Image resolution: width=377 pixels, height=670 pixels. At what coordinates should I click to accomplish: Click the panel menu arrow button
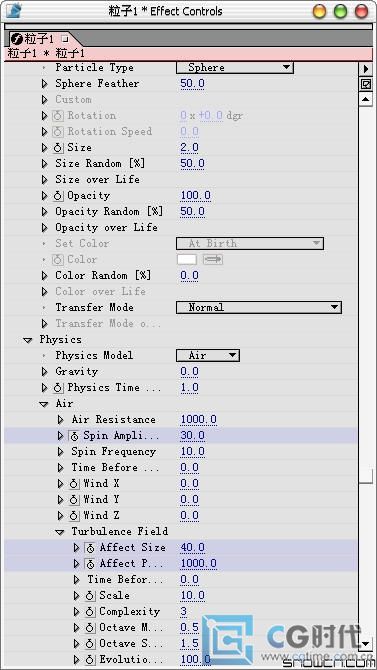pos(366,68)
